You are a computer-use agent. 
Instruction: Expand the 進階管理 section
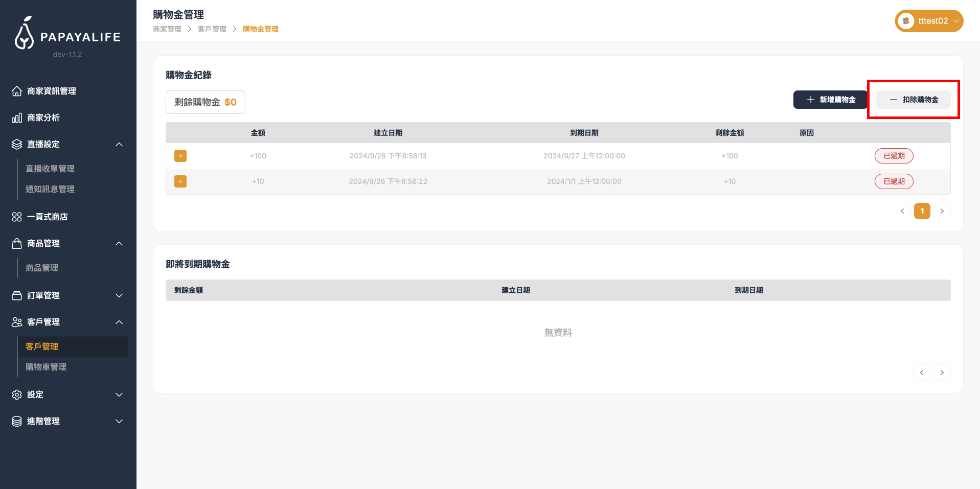(119, 422)
